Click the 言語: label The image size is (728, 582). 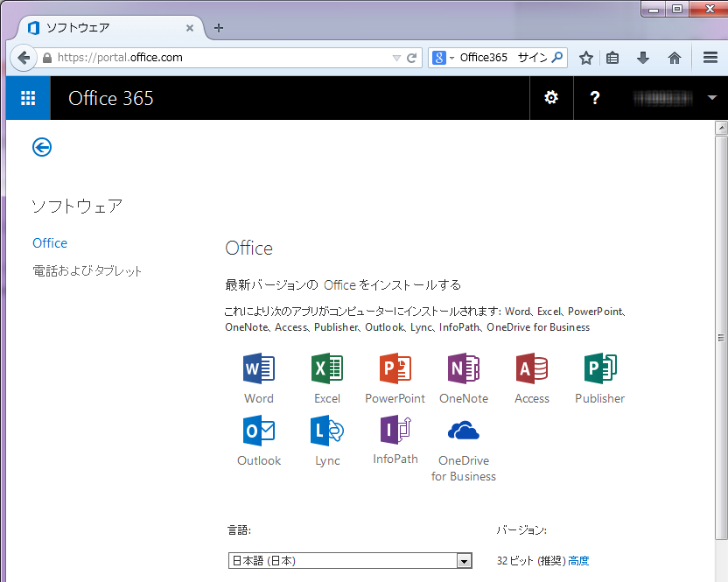[x=239, y=530]
